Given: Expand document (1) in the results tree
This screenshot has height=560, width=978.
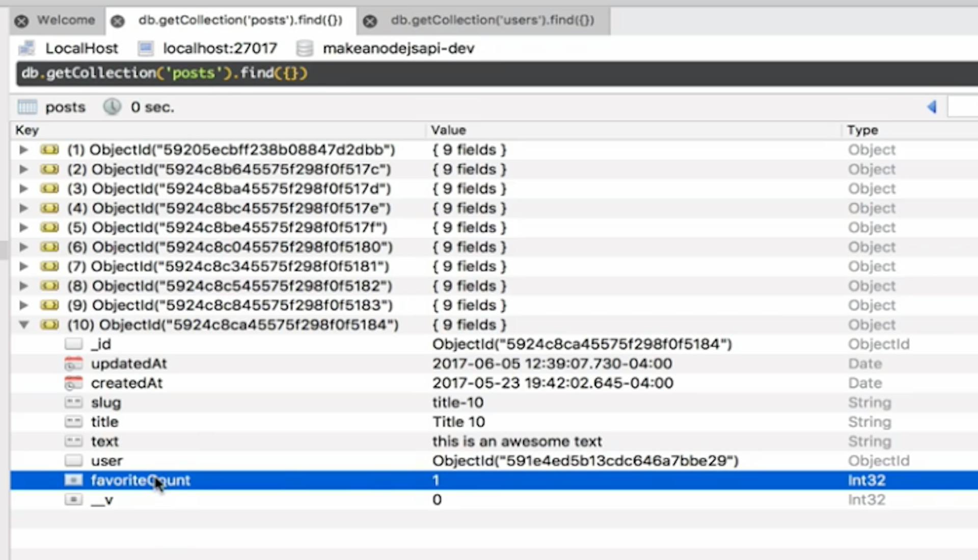Looking at the screenshot, I should 23,150.
